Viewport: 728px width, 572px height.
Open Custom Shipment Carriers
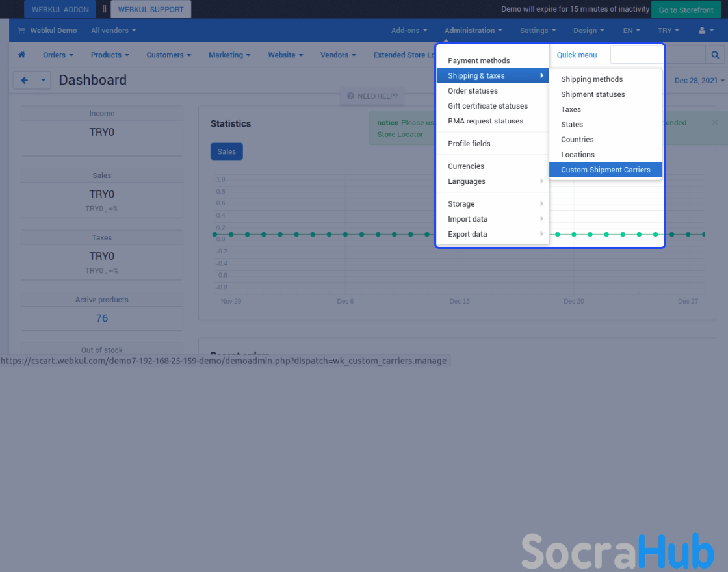pos(605,170)
